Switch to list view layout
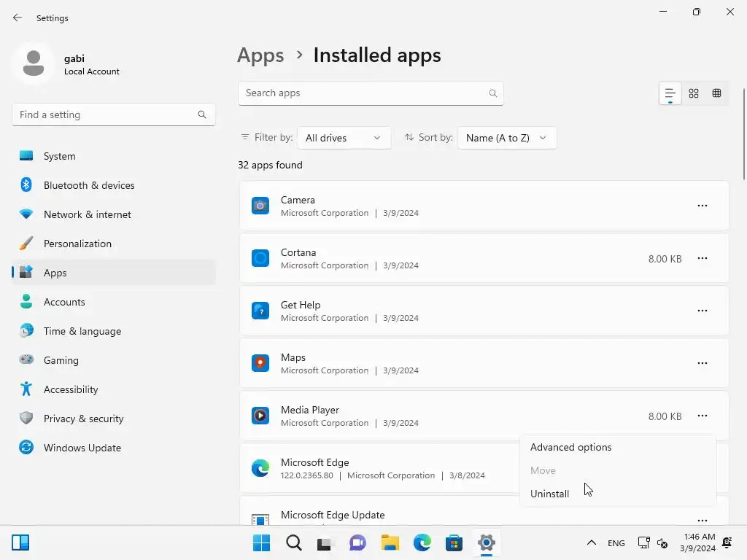This screenshot has height=560, width=747. click(670, 93)
